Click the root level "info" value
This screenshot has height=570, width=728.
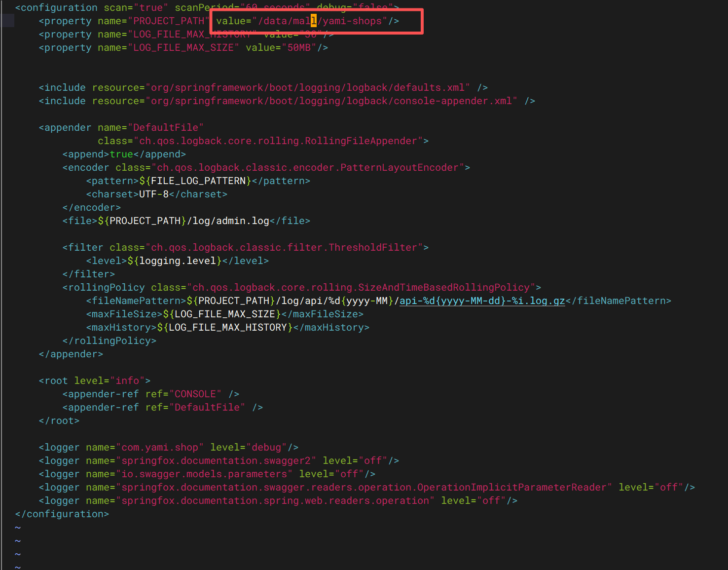point(127,381)
